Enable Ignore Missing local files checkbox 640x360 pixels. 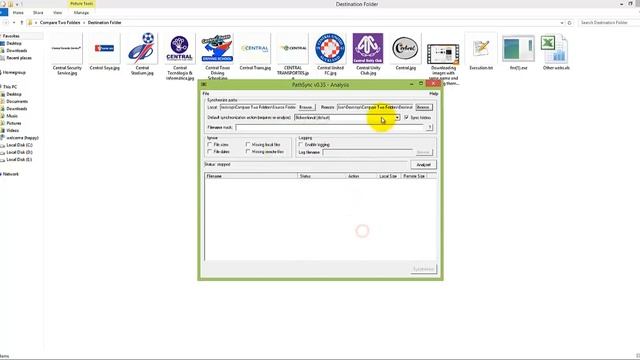(x=248, y=144)
